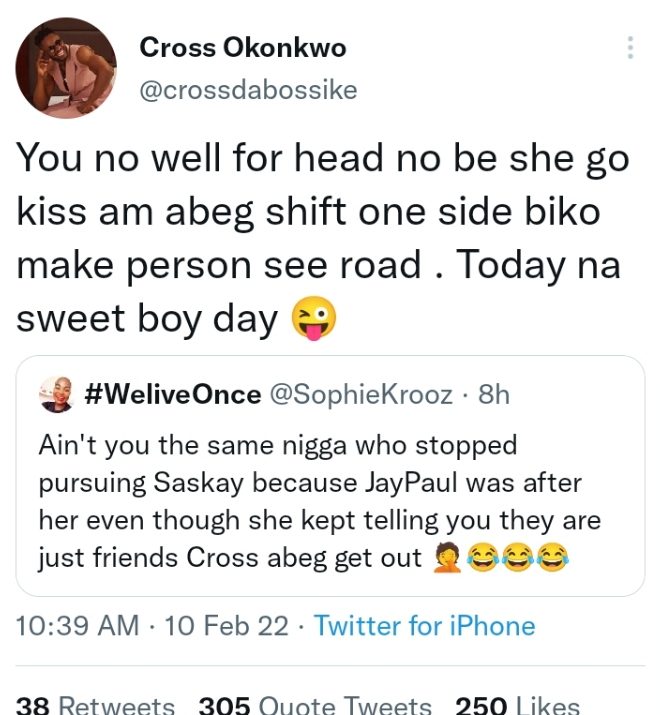660x715 pixels.
Task: Open the Cross Okonkwo display name
Action: point(243,46)
